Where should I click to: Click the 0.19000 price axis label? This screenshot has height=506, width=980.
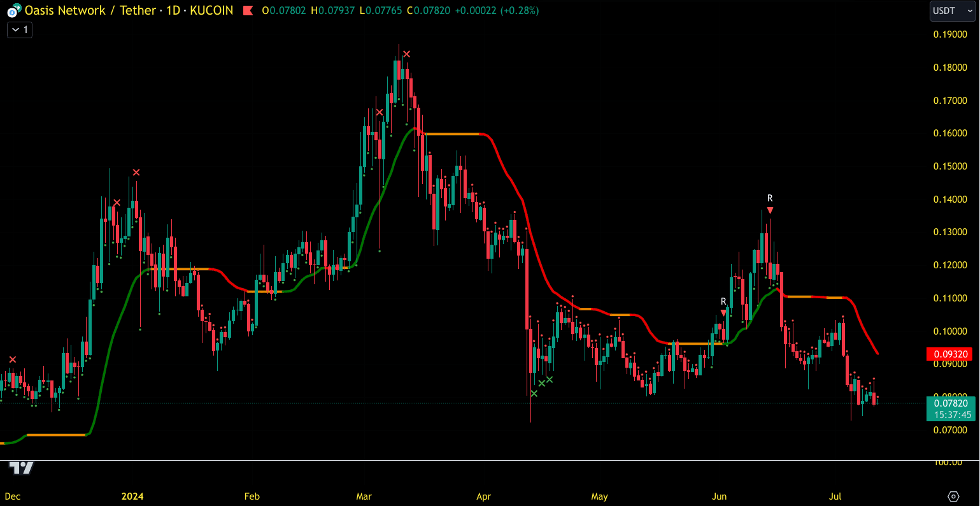click(950, 34)
